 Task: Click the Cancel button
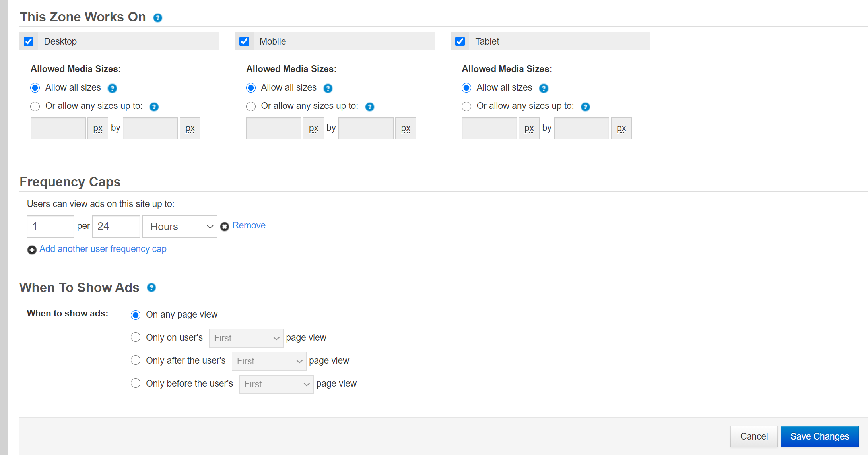(753, 436)
